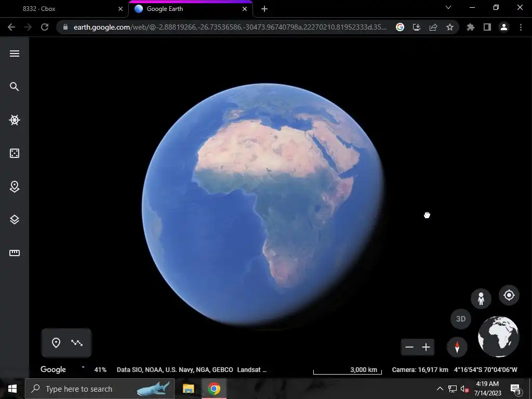Fly to my location target icon
Image resolution: width=532 pixels, height=399 pixels.
pyautogui.click(x=509, y=295)
